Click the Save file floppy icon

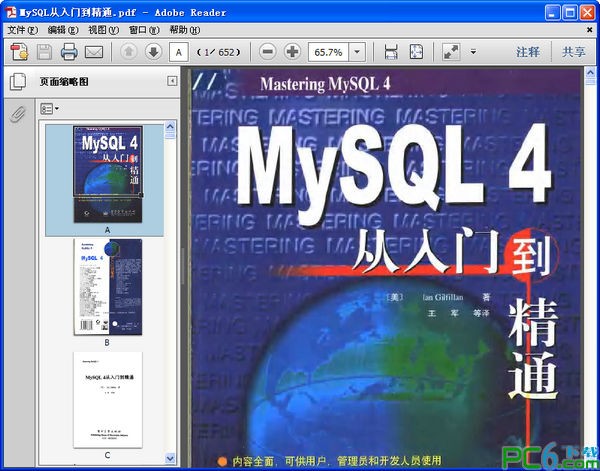point(44,52)
